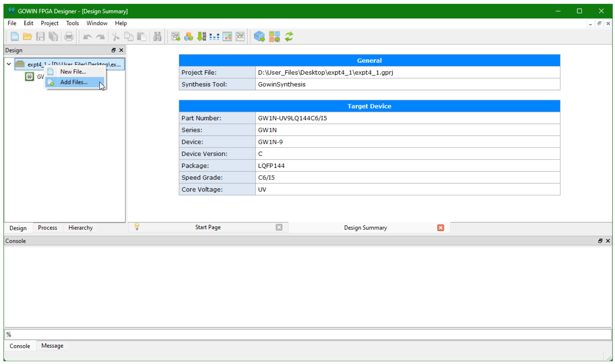Click the colored cubes toolbar icon

[x=189, y=37]
